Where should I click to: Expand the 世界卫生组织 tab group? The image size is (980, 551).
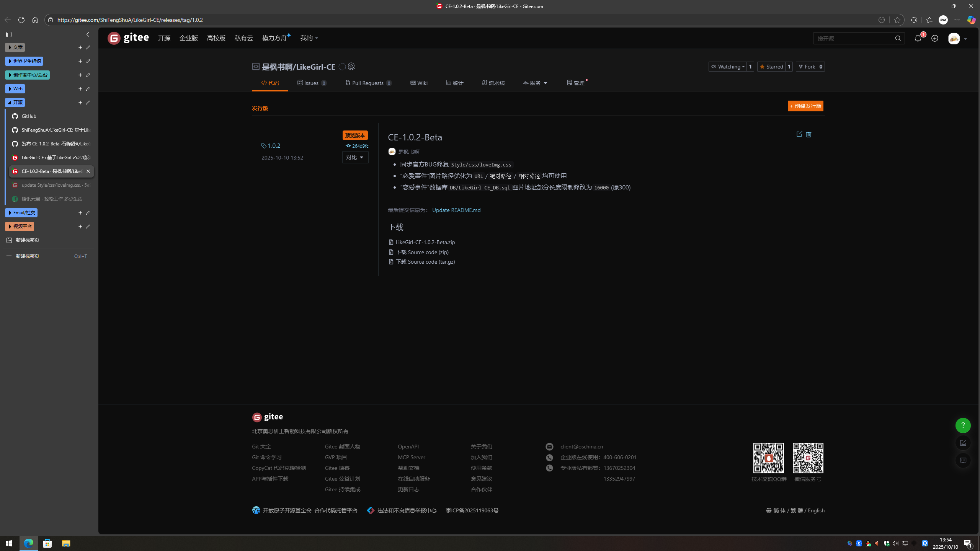(24, 61)
